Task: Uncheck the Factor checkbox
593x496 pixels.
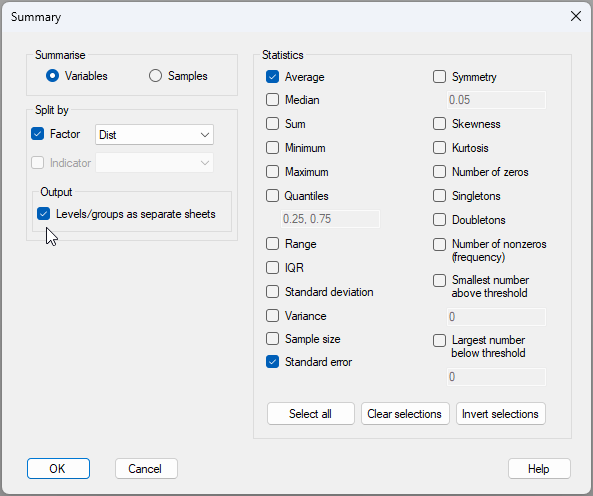Action: pyautogui.click(x=37, y=134)
